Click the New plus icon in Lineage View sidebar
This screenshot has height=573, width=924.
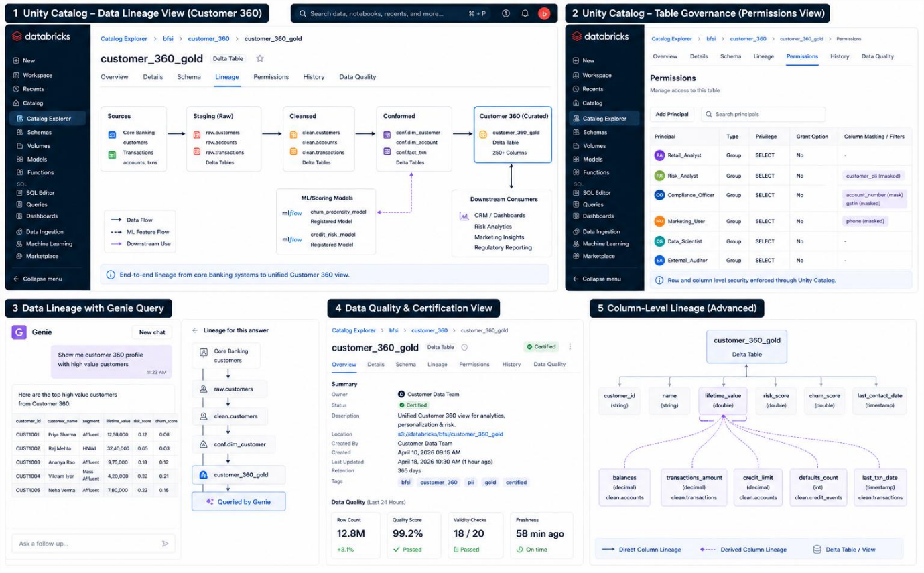click(16, 60)
